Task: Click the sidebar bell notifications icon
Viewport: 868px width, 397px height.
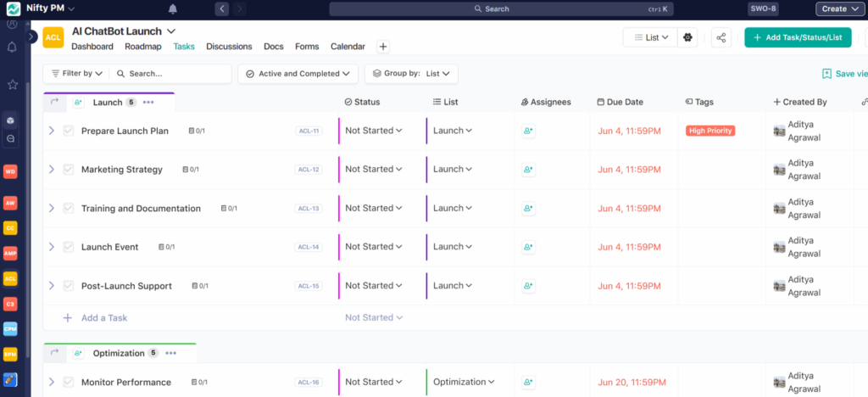Action: point(12,48)
